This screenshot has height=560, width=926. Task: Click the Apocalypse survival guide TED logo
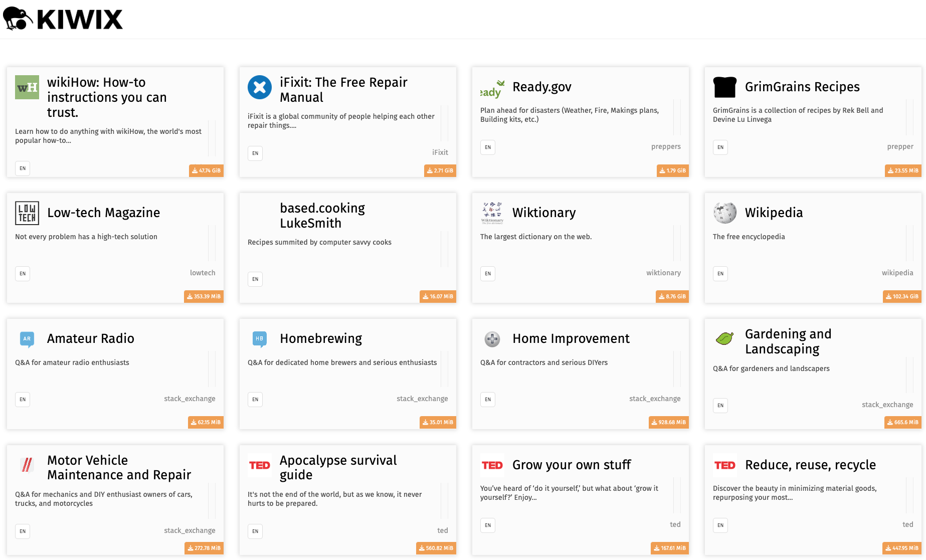[260, 465]
